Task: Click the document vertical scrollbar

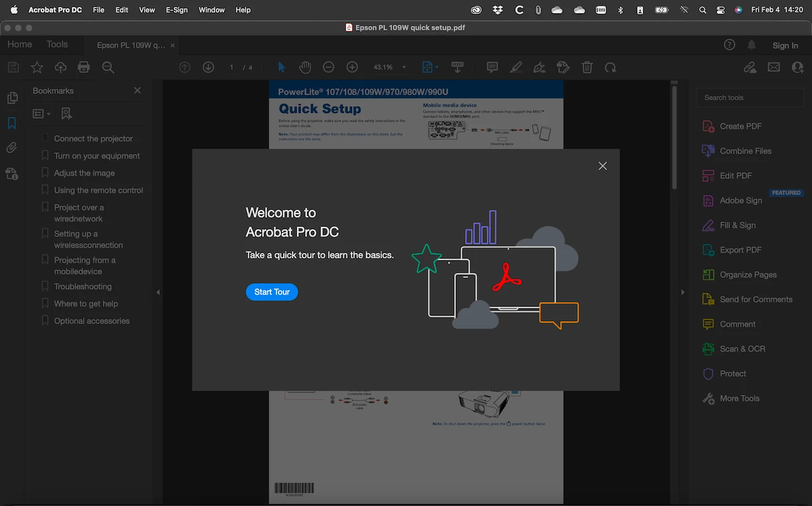Action: [674, 136]
